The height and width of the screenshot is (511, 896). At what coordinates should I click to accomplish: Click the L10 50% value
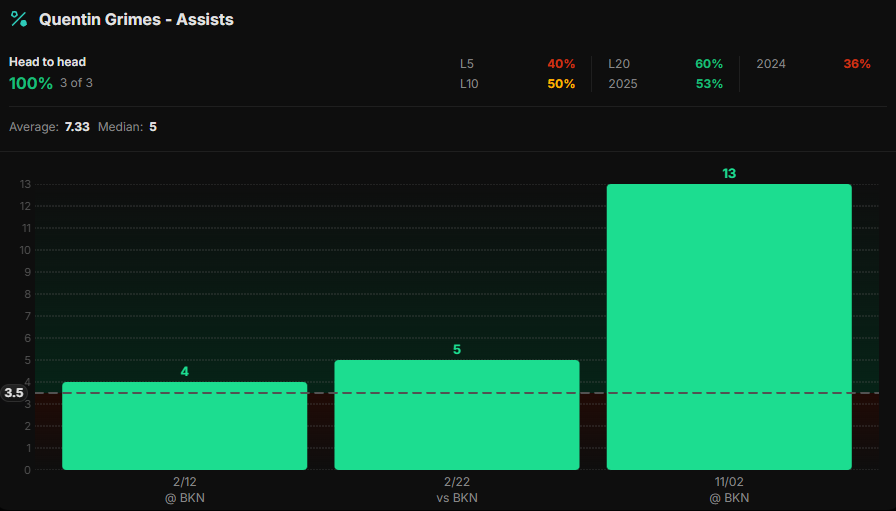pos(561,84)
